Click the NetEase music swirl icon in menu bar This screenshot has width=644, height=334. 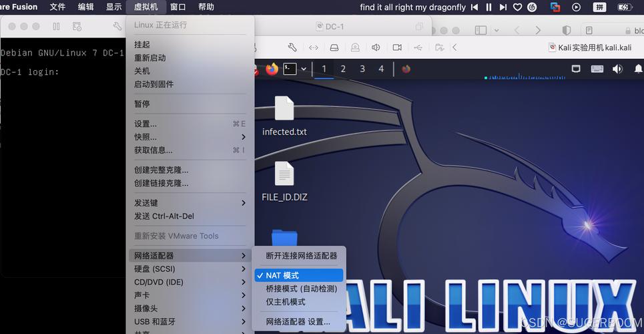click(532, 7)
